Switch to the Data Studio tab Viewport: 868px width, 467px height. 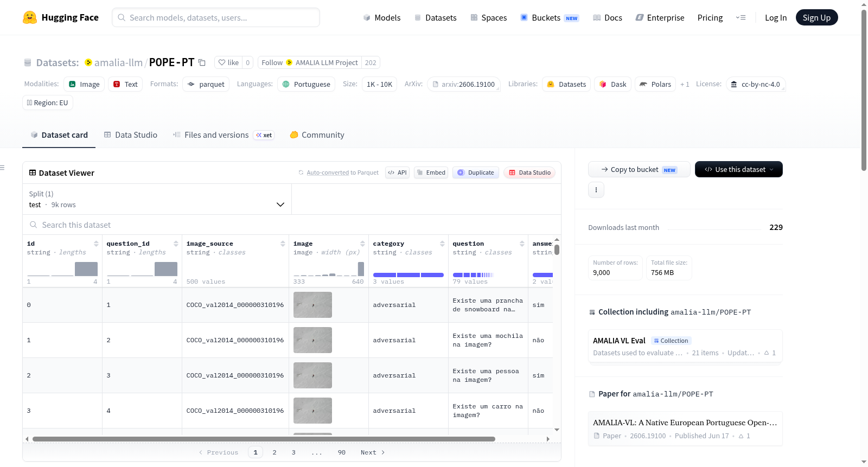click(x=131, y=135)
